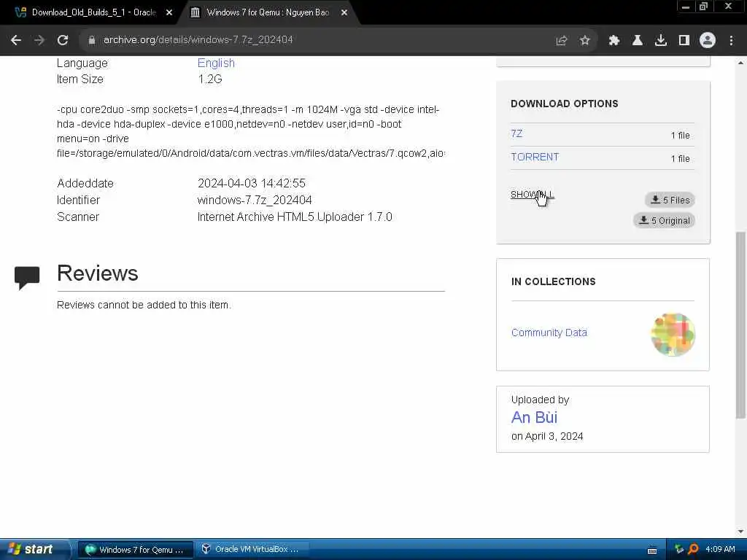Screen dimensions: 747x560
Task: Select Windows 7 for Qemu taskbar item
Action: point(135,550)
